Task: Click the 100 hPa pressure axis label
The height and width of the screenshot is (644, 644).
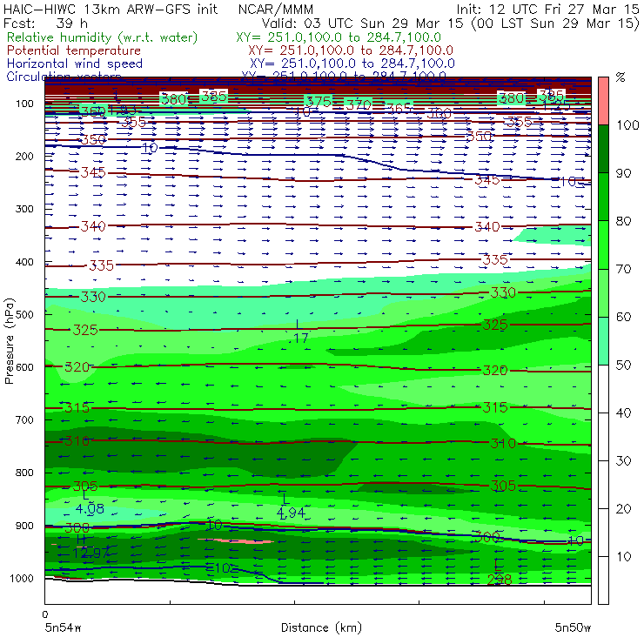Action: pos(24,104)
